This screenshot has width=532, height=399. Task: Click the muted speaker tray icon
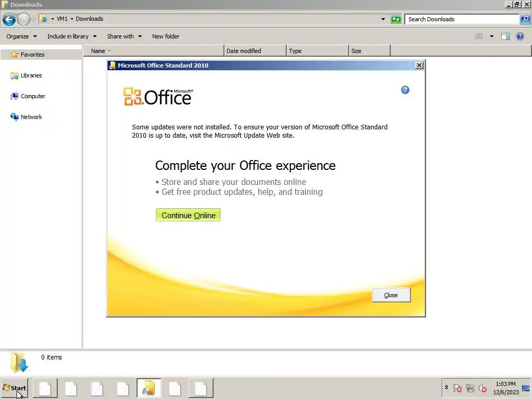482,388
